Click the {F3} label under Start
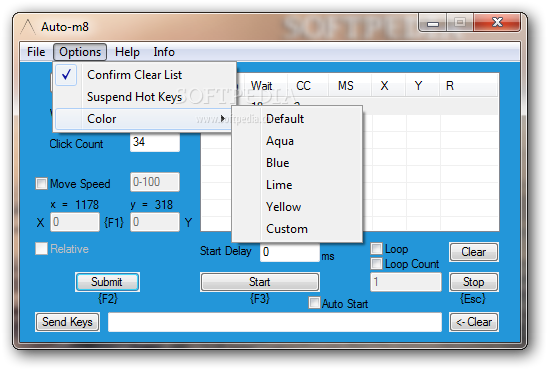 click(x=260, y=299)
